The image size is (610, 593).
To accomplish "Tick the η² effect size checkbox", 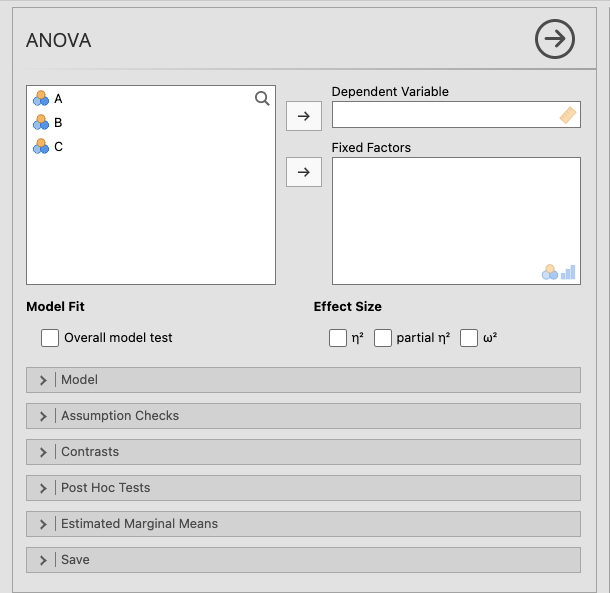I will tap(338, 338).
